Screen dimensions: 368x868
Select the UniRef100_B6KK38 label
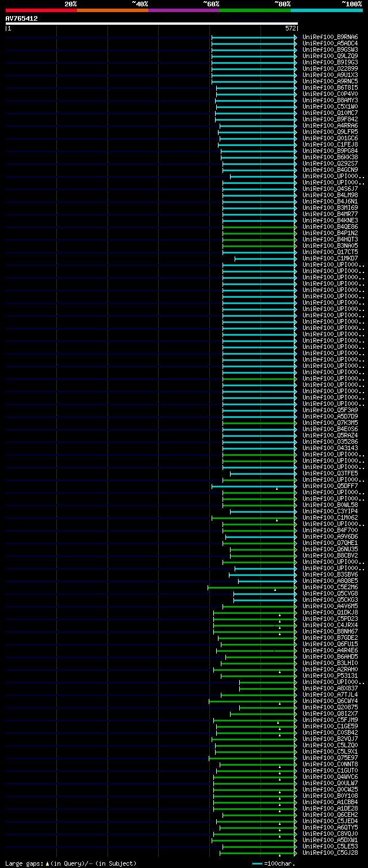(330, 158)
